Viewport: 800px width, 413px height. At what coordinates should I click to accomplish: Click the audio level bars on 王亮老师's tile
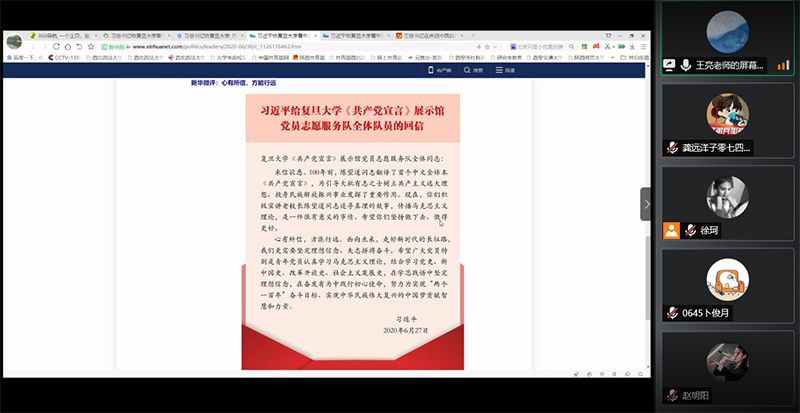[x=783, y=65]
